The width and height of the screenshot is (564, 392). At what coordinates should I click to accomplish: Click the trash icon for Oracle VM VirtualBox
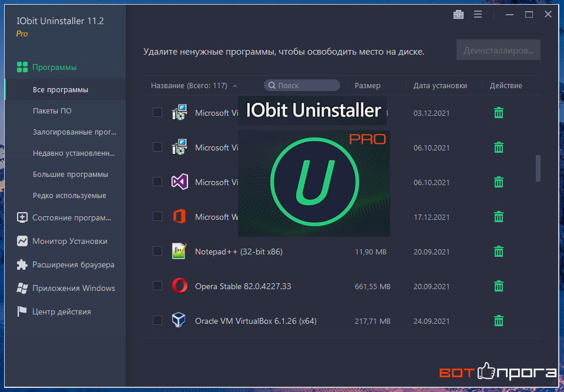click(499, 321)
